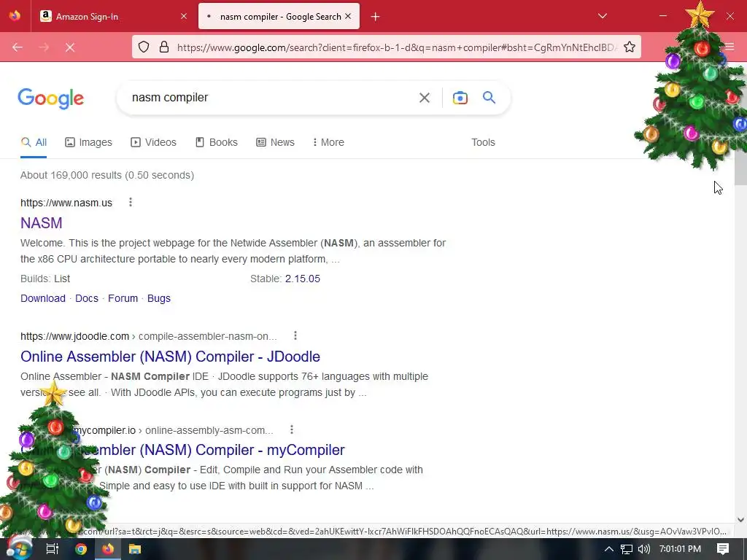Click the Docs sitelink under NASM

pyautogui.click(x=87, y=298)
